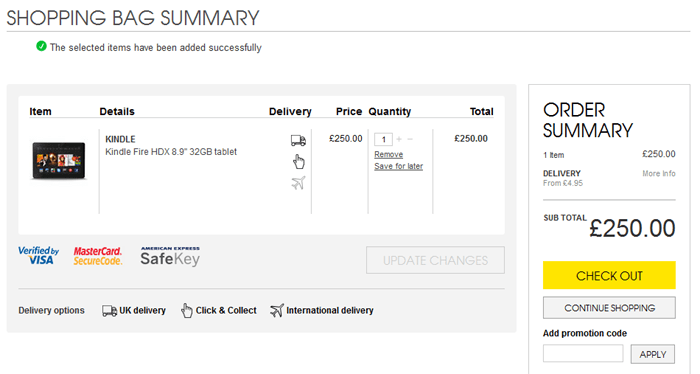The image size is (700, 374).
Task: Click the Verified by Visa logo
Action: pyautogui.click(x=38, y=255)
